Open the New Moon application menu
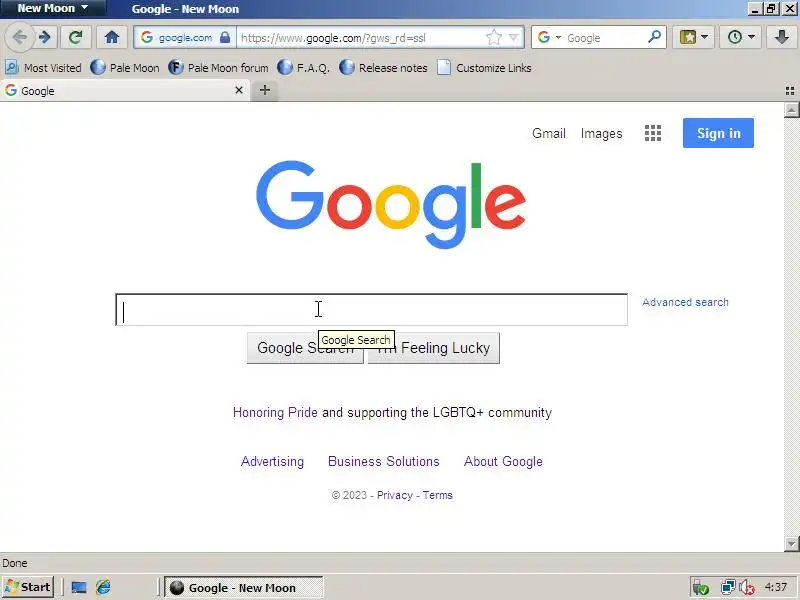 click(x=53, y=8)
